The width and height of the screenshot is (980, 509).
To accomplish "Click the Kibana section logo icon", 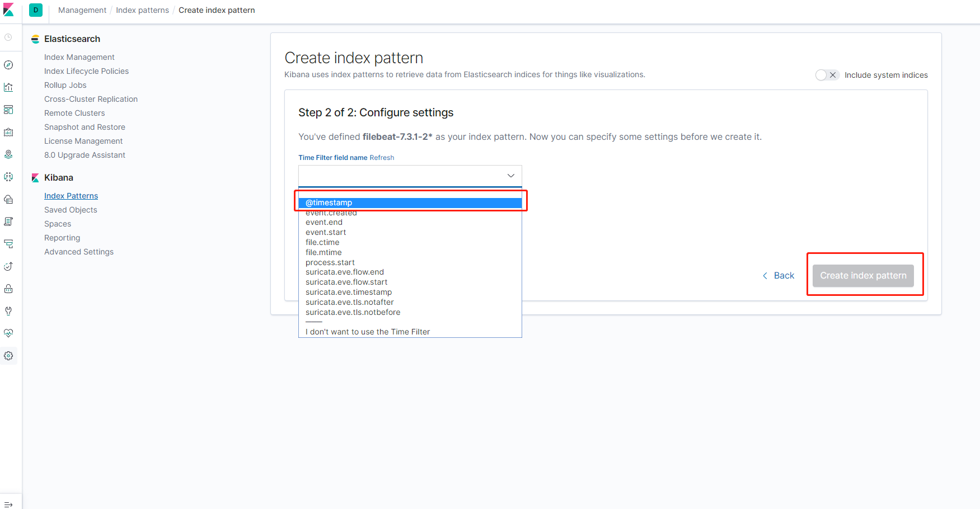I will click(x=35, y=178).
